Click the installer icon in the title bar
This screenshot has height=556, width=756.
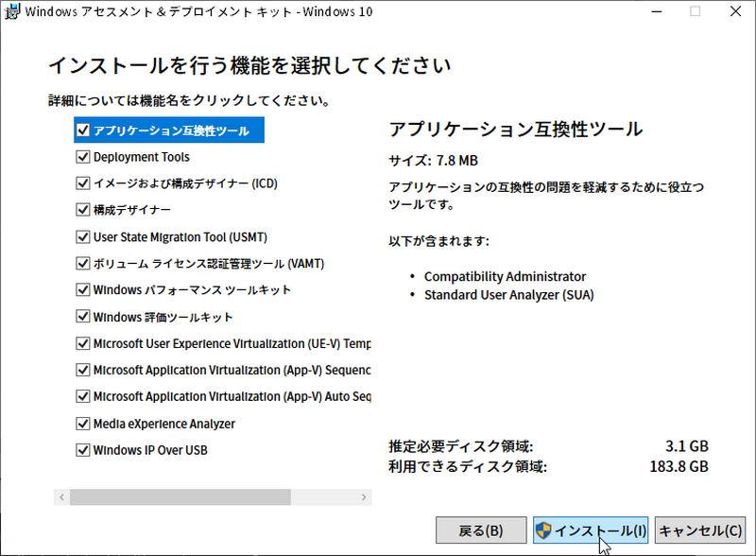click(11, 11)
